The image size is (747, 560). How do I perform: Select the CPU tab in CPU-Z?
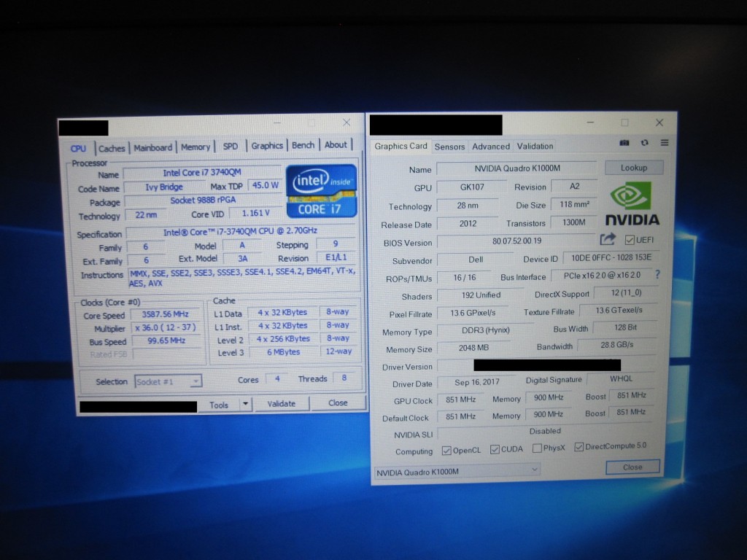pos(79,149)
